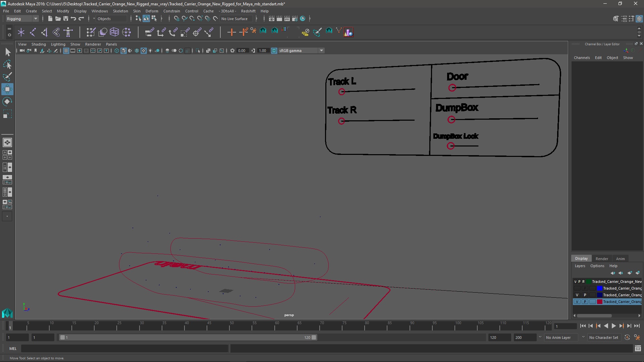644x362 pixels.
Task: Toggle sRGB gamma color management ON
Action: pyautogui.click(x=274, y=51)
